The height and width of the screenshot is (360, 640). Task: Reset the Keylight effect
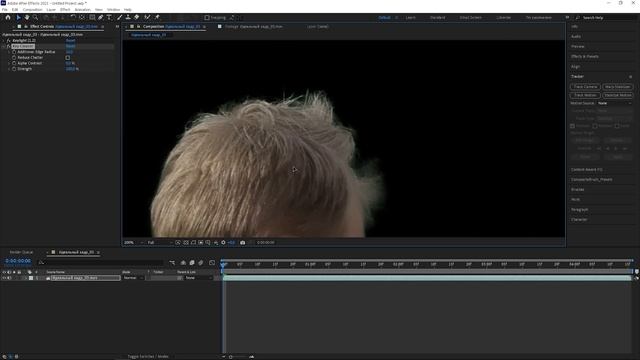[70, 40]
